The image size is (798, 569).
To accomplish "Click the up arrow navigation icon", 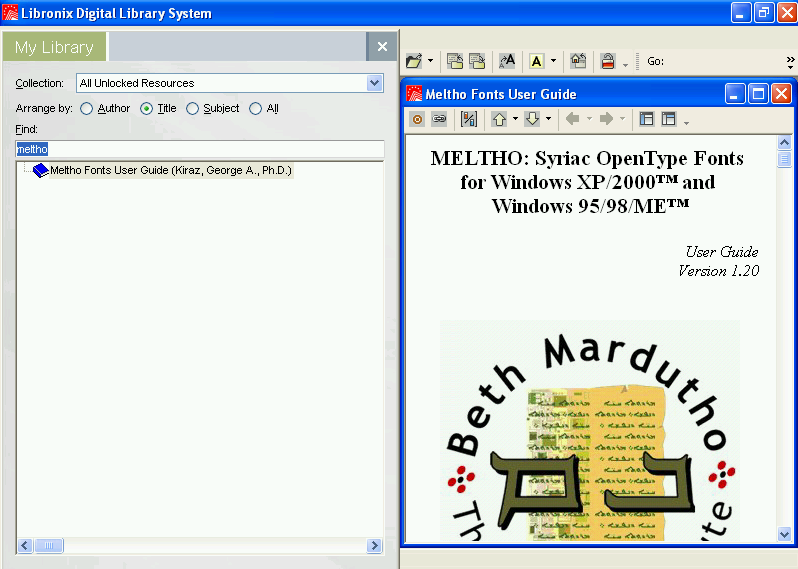I will pyautogui.click(x=499, y=120).
